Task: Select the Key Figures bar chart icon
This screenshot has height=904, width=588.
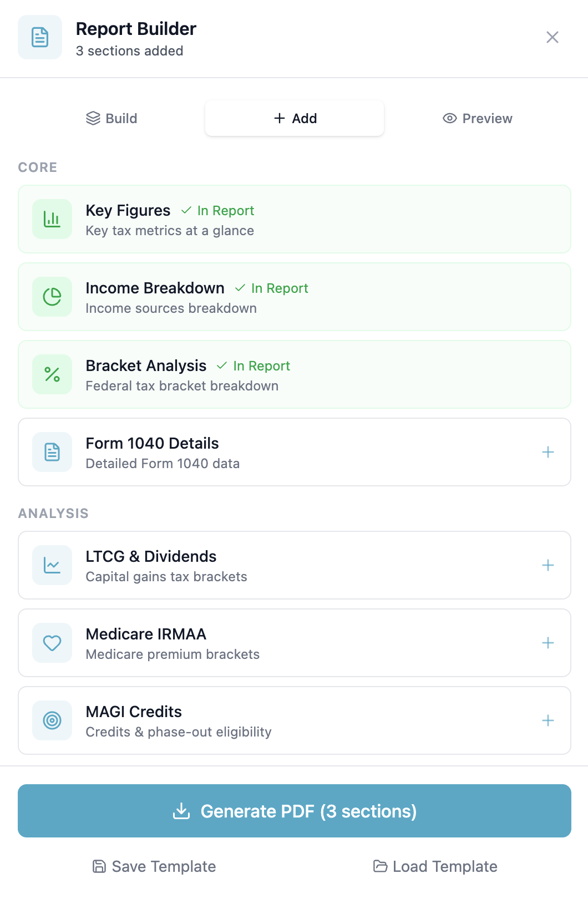Action: click(51, 219)
